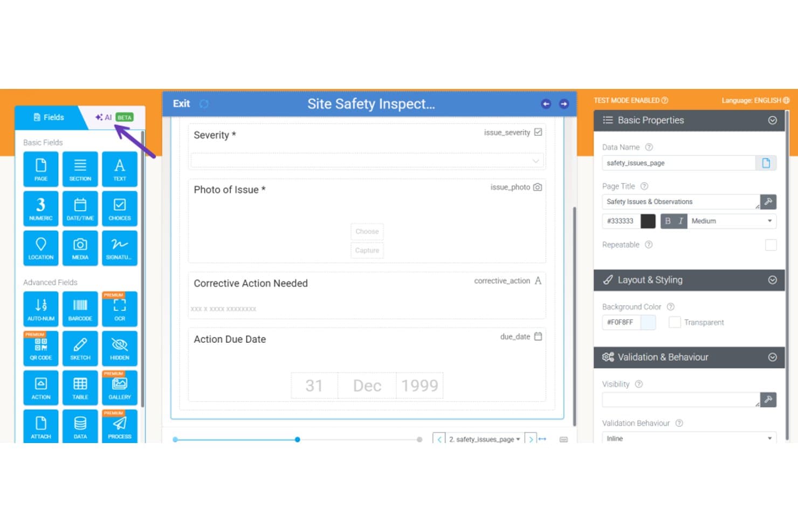Open the safety_issues_page page selector
The width and height of the screenshot is (798, 532).
[x=484, y=439]
